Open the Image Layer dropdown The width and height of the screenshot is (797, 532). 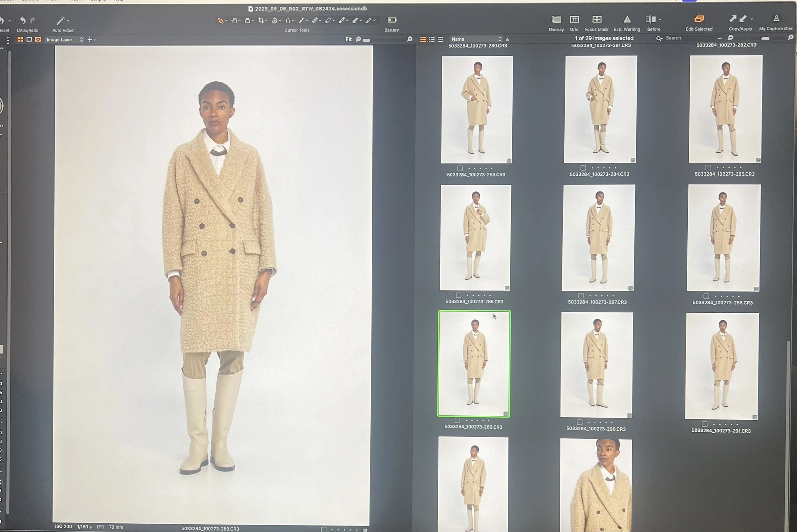(64, 40)
